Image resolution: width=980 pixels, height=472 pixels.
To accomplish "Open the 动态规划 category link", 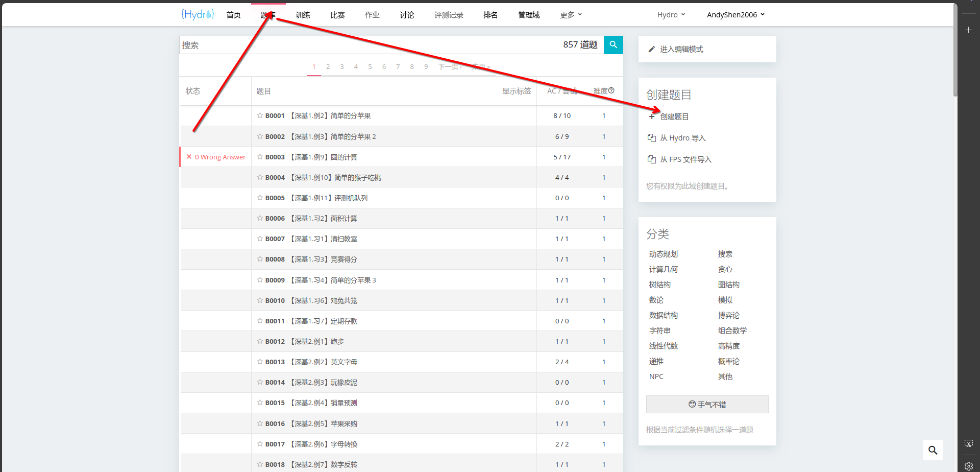I will coord(663,254).
